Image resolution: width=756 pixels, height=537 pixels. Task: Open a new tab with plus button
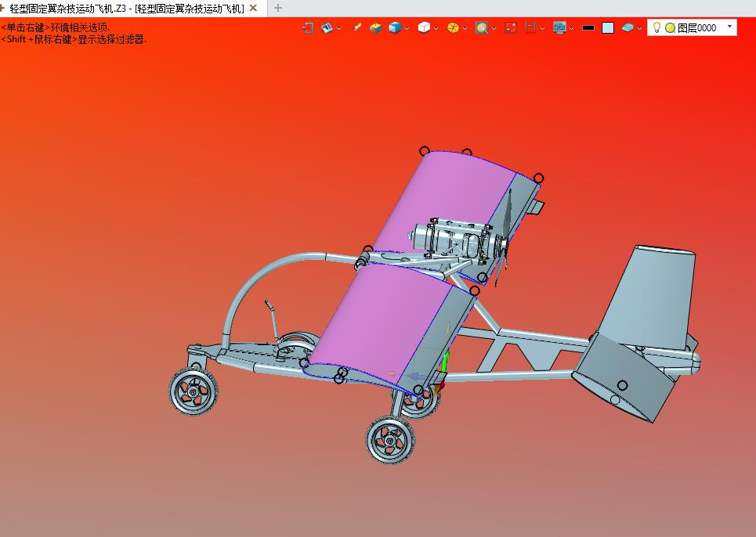coord(277,8)
